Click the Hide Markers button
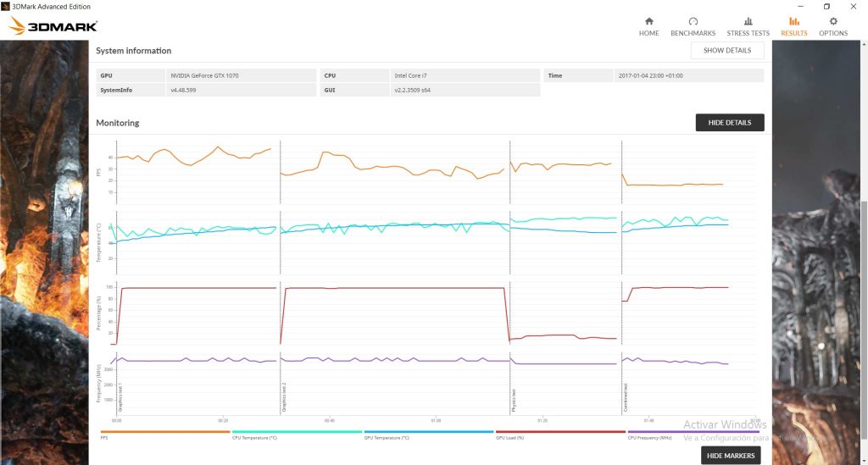 pos(731,456)
